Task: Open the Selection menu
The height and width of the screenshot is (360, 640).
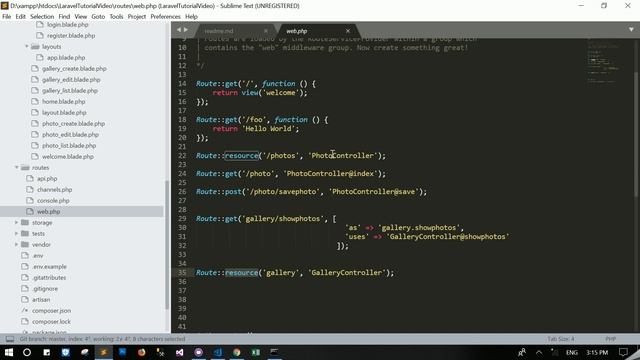Action: 42,16
